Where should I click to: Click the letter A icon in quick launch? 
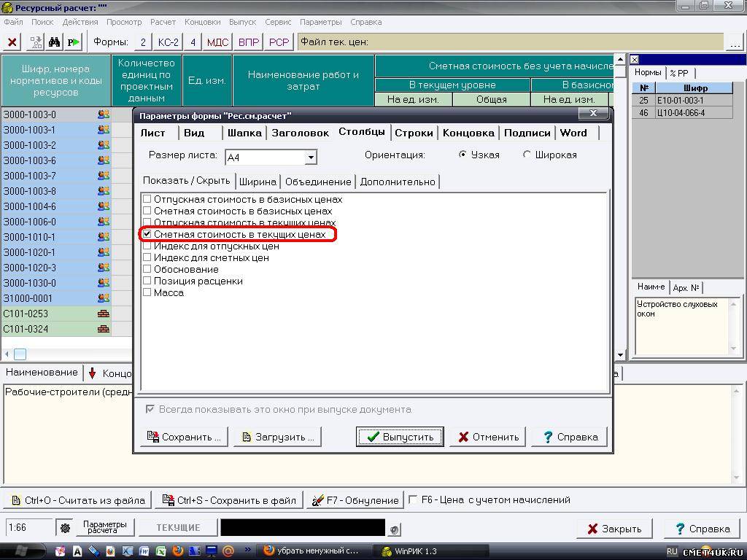77,551
